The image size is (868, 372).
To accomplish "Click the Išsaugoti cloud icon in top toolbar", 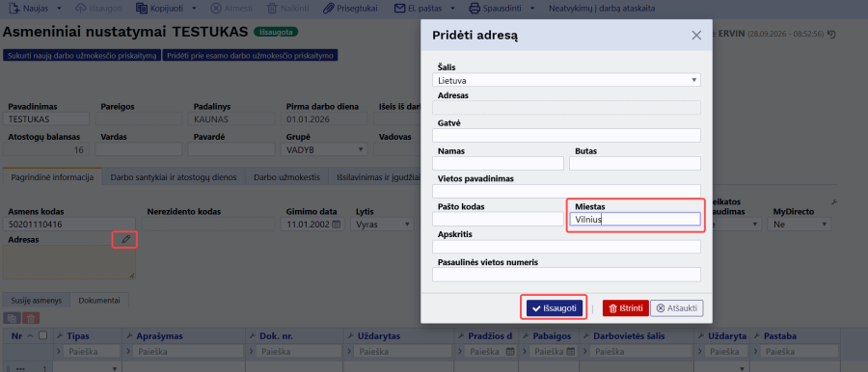I will (x=80, y=9).
